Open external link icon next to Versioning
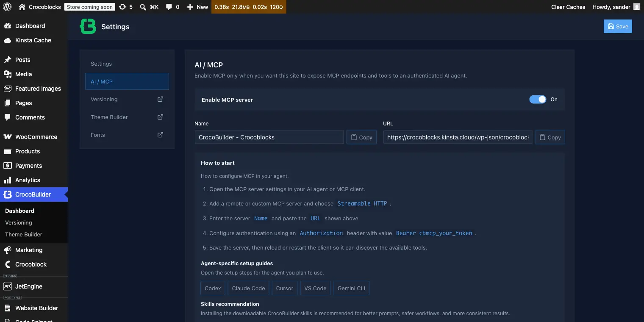644x322 pixels. point(160,99)
